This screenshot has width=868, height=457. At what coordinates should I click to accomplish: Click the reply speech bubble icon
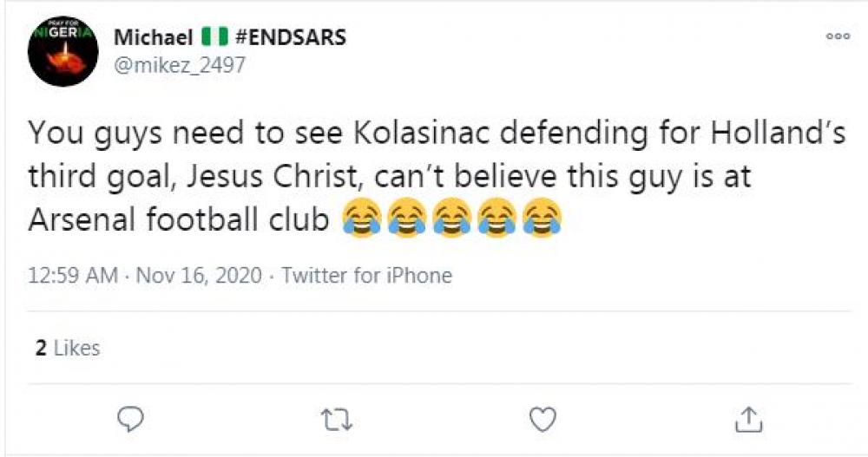129,421
